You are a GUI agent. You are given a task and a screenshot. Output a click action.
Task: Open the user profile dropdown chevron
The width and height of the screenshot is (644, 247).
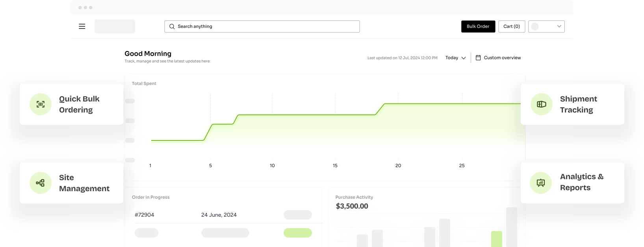(559, 26)
